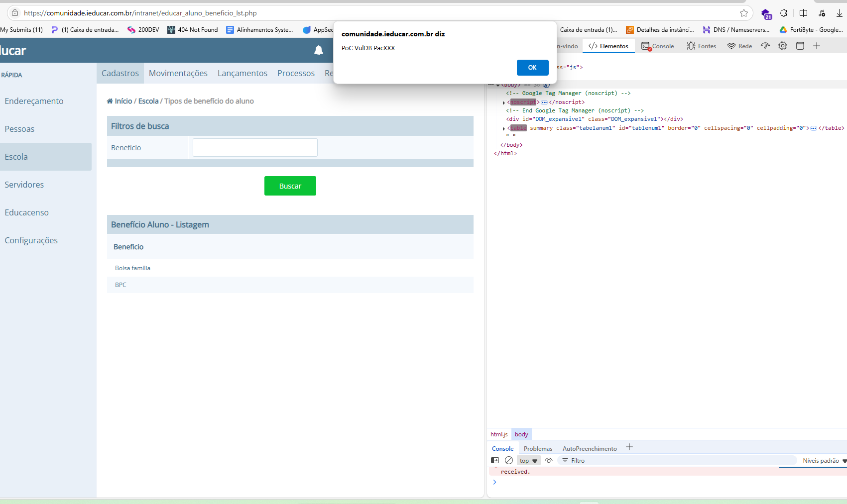847x504 pixels.
Task: Open the extensions puzzle icon
Action: click(x=784, y=13)
